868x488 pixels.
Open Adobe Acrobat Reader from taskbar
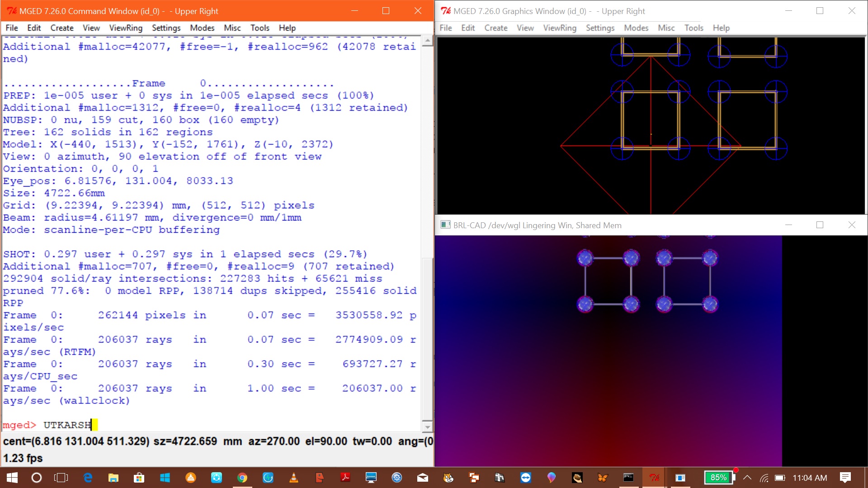(x=345, y=478)
